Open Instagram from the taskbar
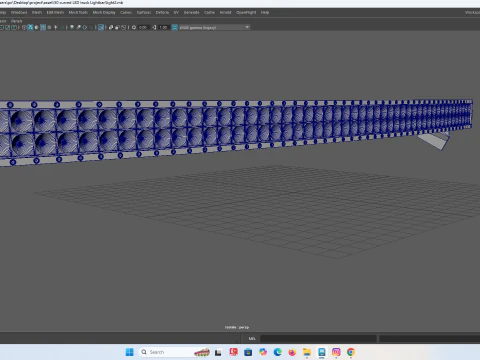Viewport: 480px width, 360px height. pos(336,352)
